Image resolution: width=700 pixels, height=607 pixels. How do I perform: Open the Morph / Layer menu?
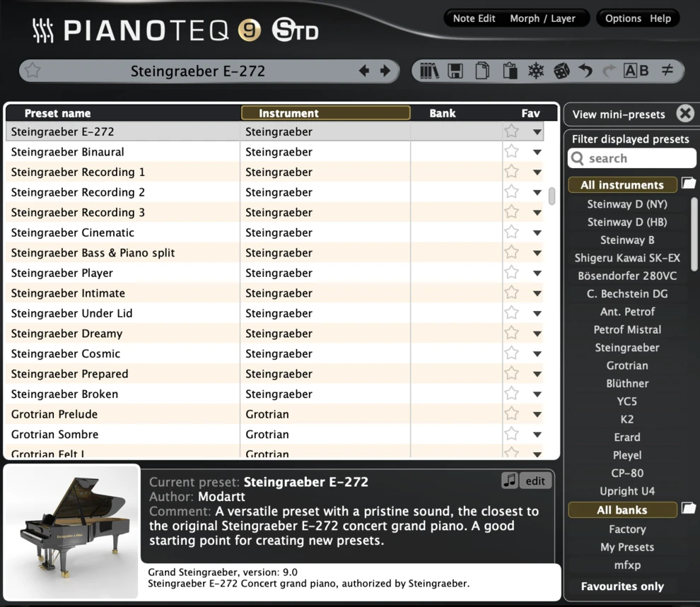pyautogui.click(x=542, y=18)
